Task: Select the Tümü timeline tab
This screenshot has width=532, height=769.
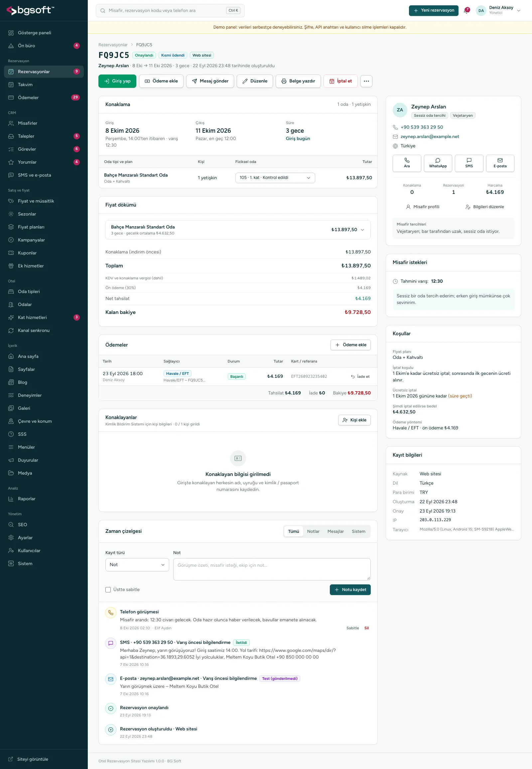Action: point(293,531)
